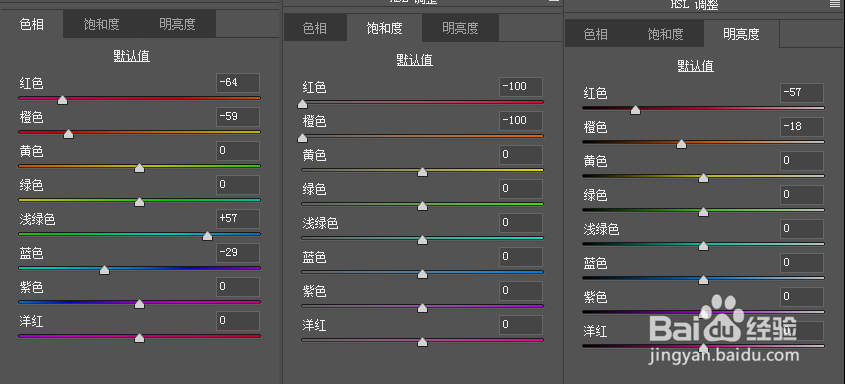
Task: Click 洋红 saturation slider handle
Action: coord(422,341)
